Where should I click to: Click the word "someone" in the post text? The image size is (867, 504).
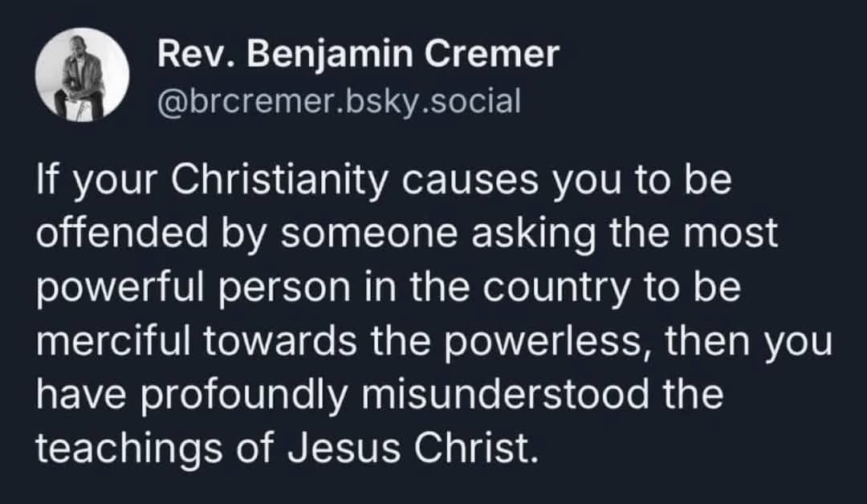pyautogui.click(x=369, y=234)
